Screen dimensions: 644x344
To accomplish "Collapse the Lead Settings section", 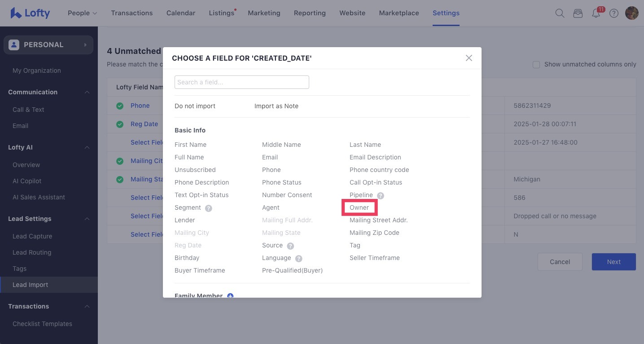I will 87,219.
